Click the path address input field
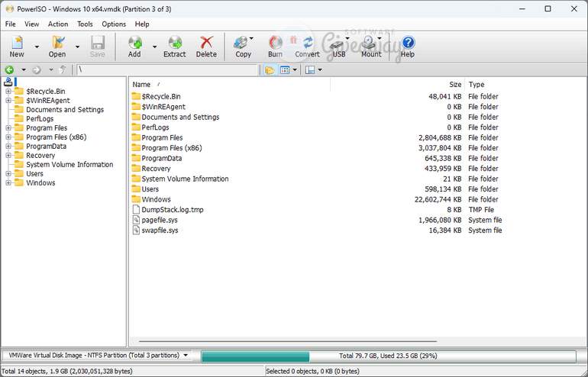 point(166,70)
